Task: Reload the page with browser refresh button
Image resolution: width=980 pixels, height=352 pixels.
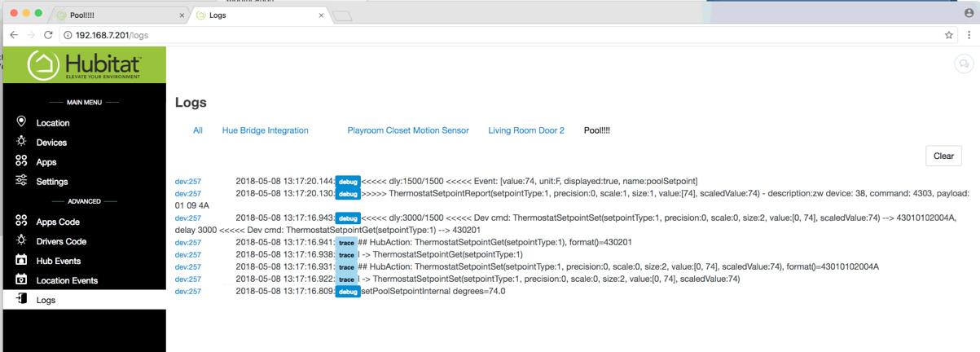Action: coord(48,35)
